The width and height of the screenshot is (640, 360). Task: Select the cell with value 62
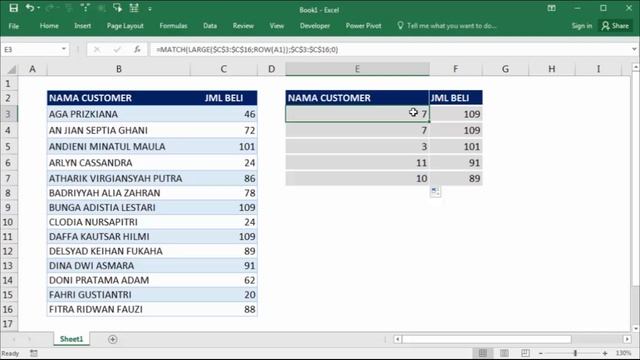[224, 280]
